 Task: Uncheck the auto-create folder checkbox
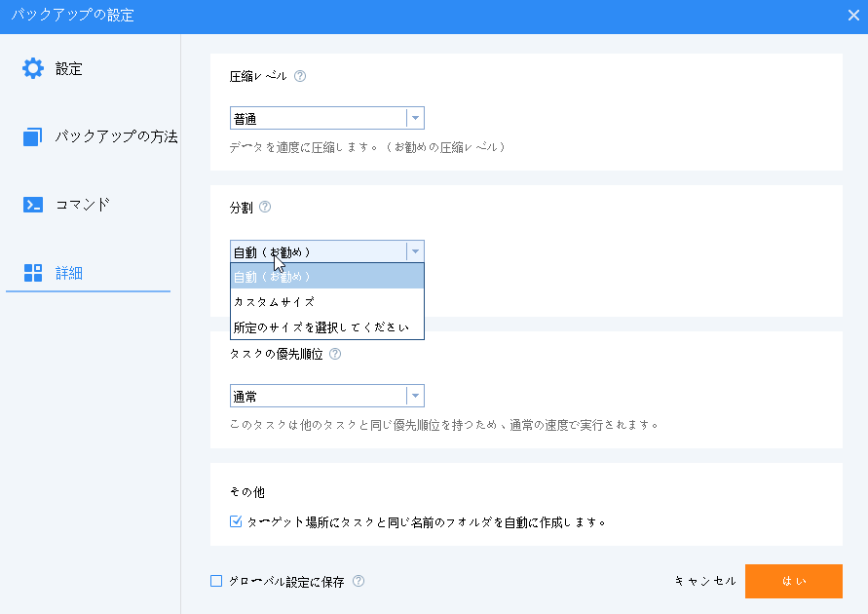coord(236,521)
